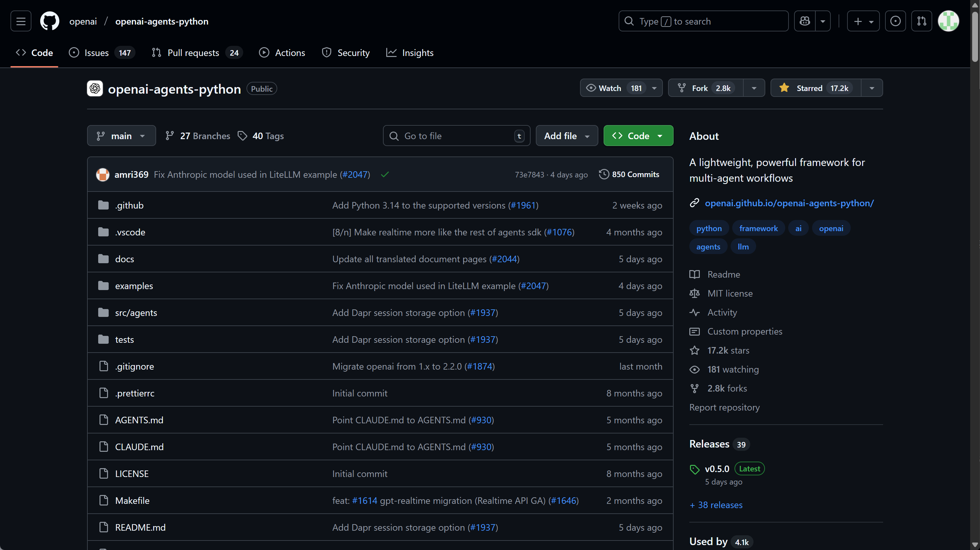
Task: Open the Security tab
Action: (x=345, y=53)
